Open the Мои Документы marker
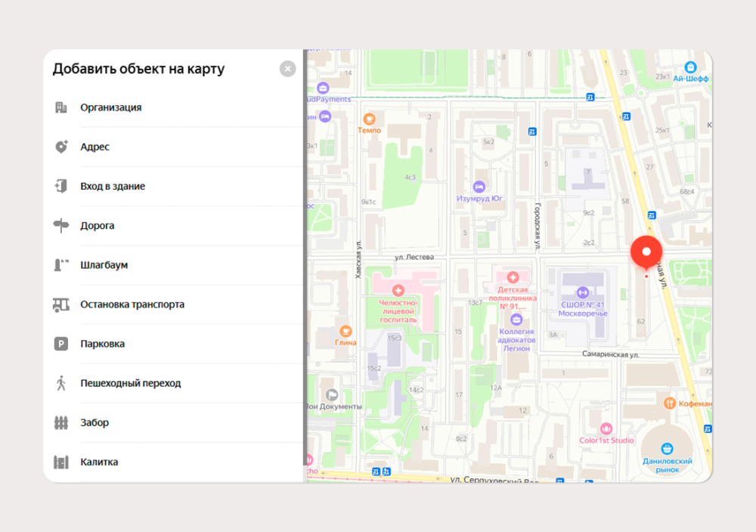 click(x=332, y=395)
